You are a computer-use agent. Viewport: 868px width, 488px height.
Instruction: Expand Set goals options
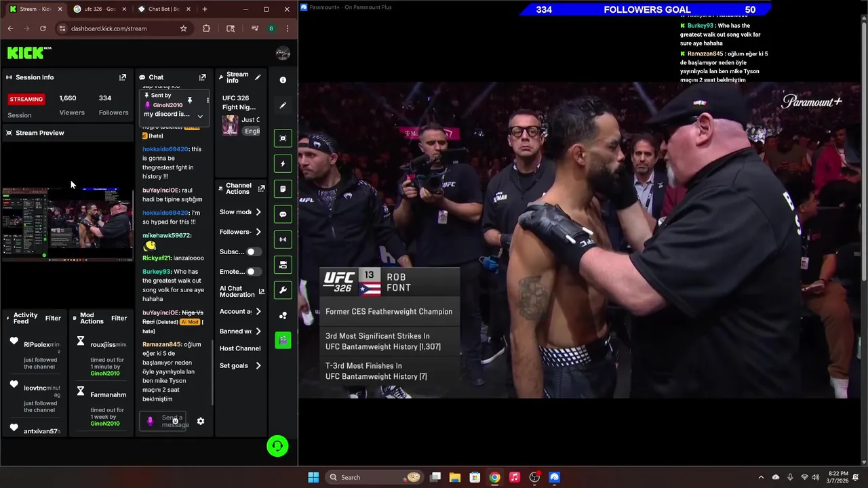click(258, 365)
